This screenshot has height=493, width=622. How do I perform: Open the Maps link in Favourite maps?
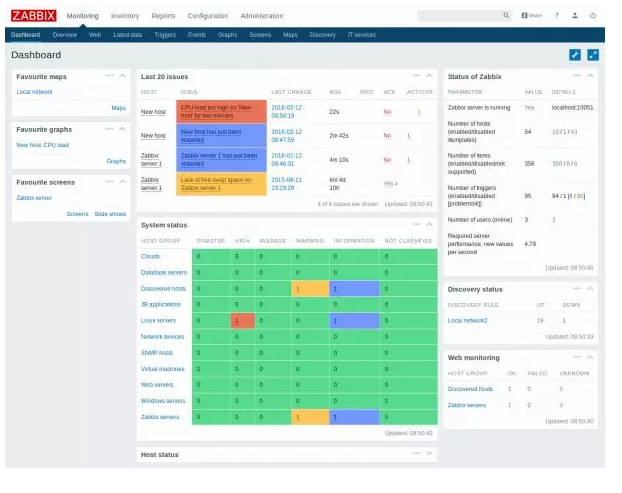point(119,108)
